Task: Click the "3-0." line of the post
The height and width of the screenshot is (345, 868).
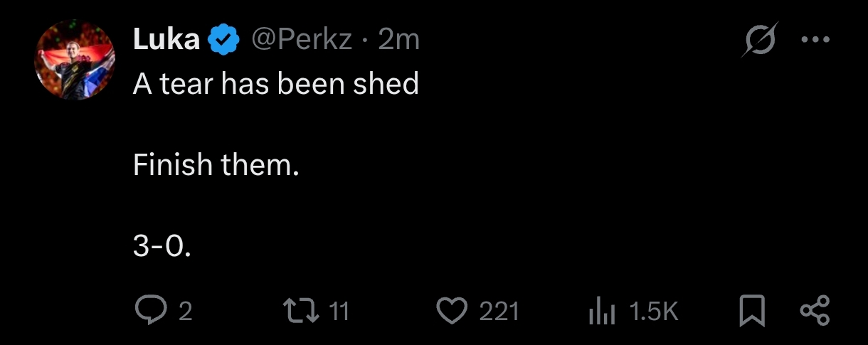Action: [x=163, y=246]
